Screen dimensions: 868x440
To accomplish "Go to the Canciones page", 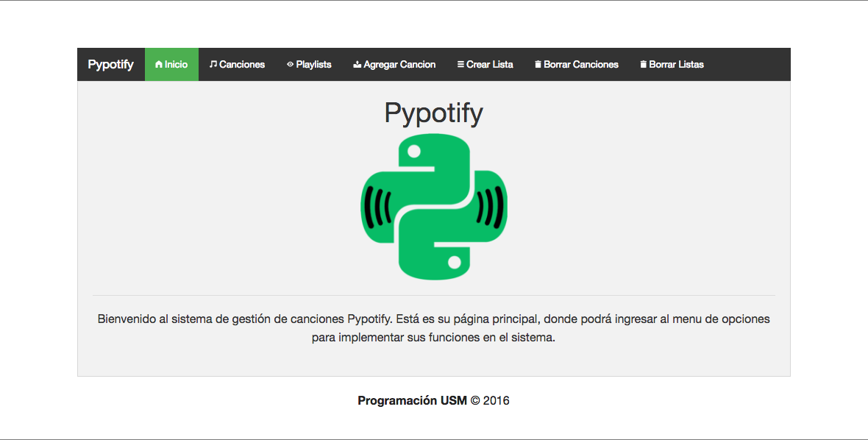I will click(x=242, y=65).
